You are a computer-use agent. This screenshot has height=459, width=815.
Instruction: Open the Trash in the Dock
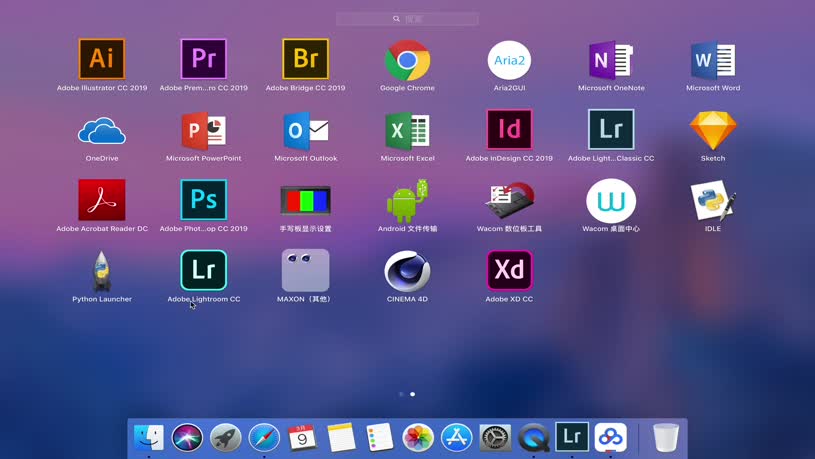[x=666, y=438]
